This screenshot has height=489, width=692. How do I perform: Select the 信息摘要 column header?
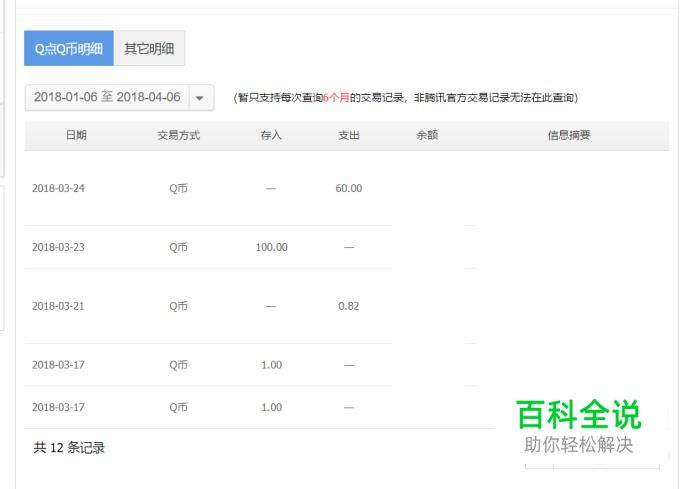[x=569, y=135]
